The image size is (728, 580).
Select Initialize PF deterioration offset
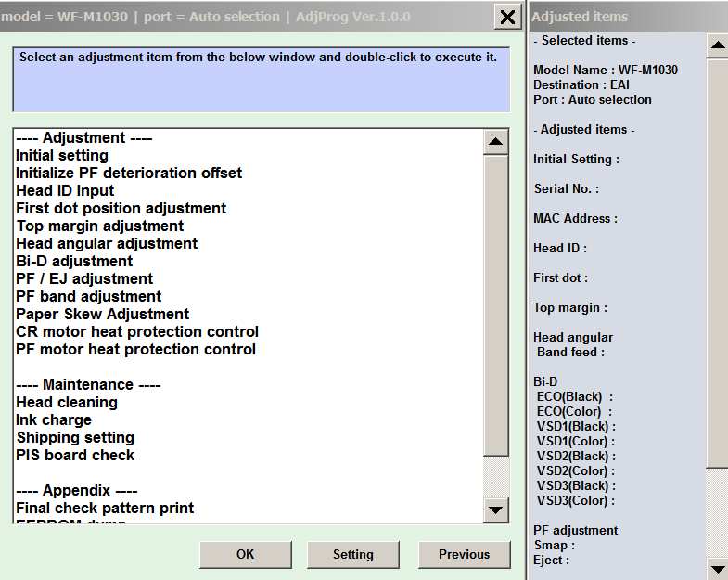point(129,173)
